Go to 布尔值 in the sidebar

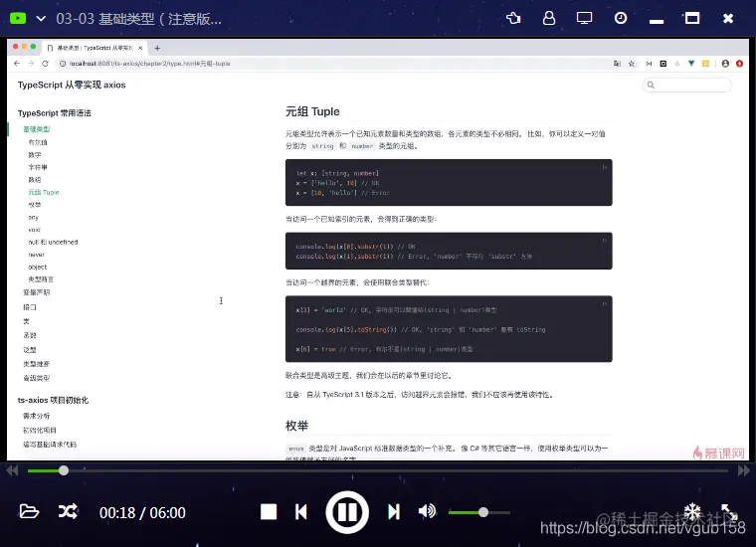click(x=38, y=142)
